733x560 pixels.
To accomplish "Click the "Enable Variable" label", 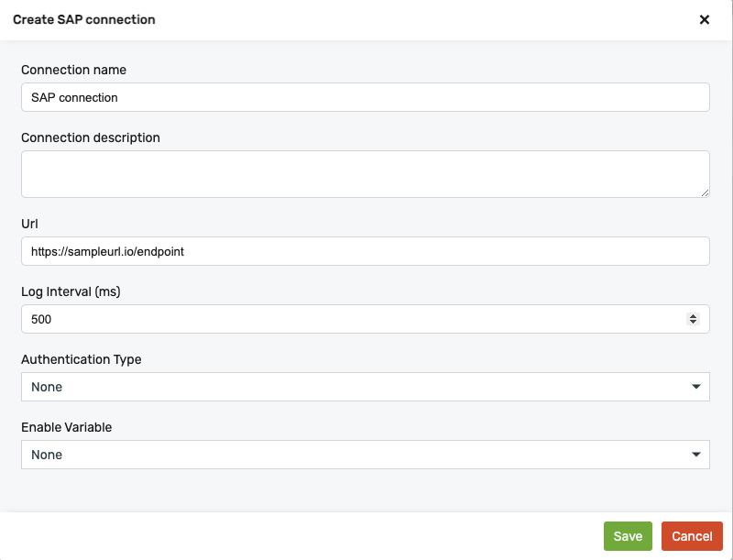I will click(x=67, y=427).
